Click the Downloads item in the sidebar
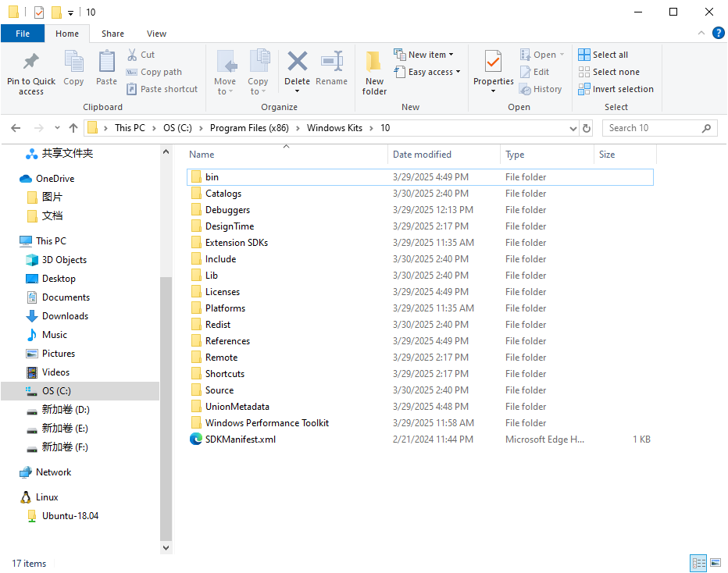 point(63,315)
